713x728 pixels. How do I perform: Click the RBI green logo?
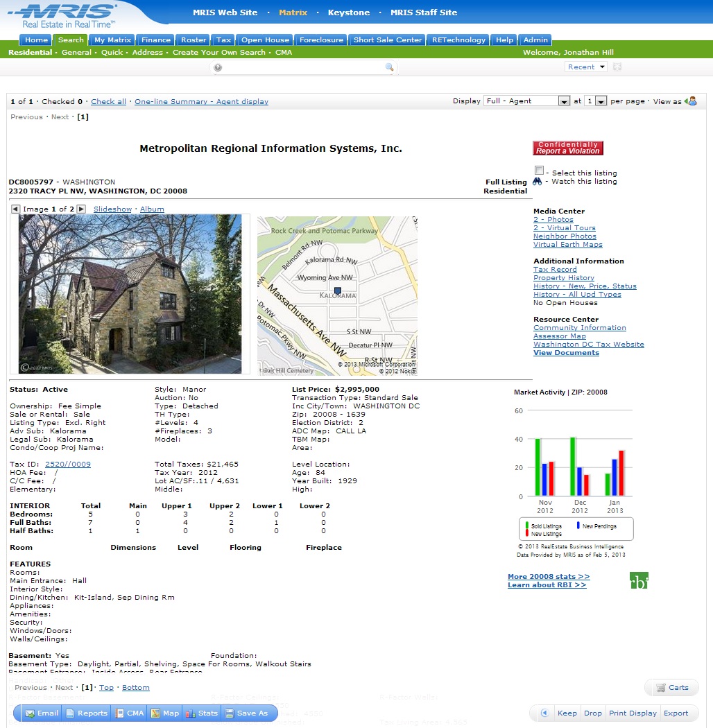639,580
